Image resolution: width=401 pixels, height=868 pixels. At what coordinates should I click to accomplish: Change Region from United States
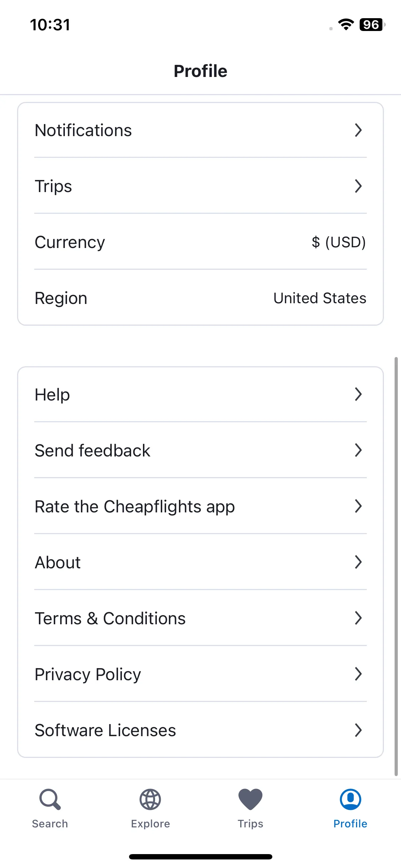coord(200,298)
